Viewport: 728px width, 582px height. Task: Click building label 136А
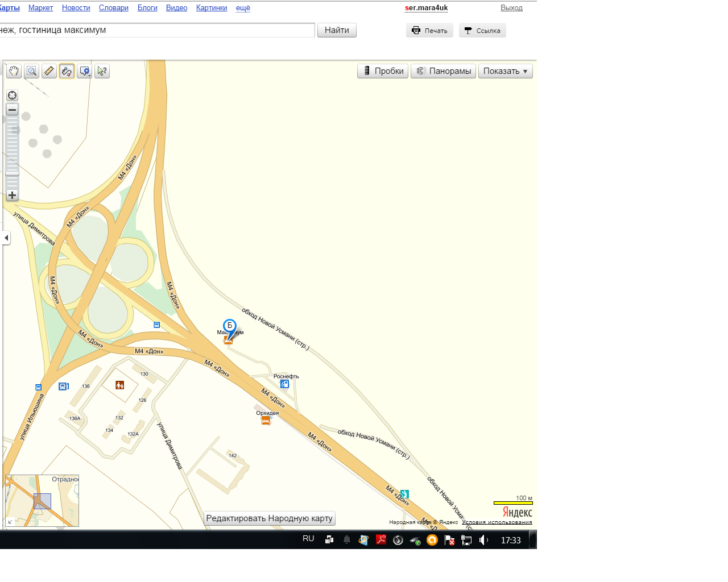click(x=75, y=419)
